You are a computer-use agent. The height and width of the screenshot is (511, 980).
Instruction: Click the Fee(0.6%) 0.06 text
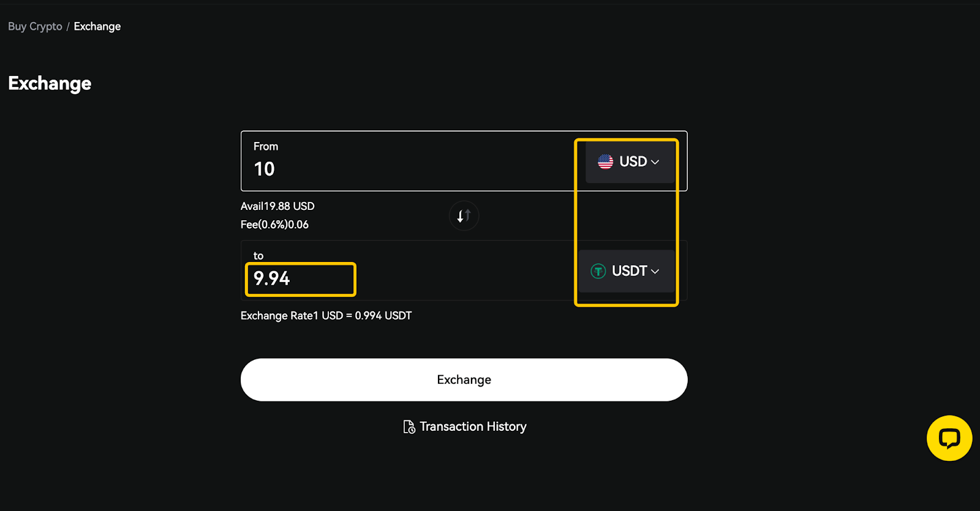pos(274,225)
